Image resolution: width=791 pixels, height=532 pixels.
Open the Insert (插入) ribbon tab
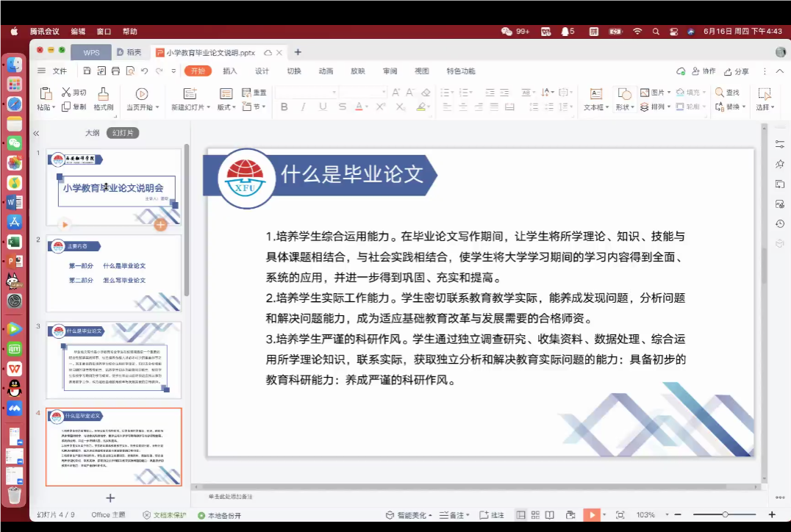230,71
